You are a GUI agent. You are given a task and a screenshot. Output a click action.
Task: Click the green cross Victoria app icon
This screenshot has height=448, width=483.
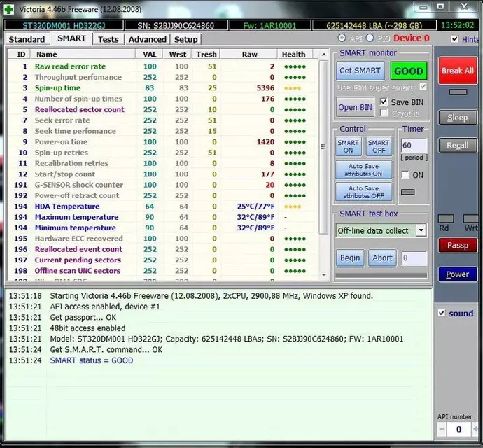pos(8,9)
